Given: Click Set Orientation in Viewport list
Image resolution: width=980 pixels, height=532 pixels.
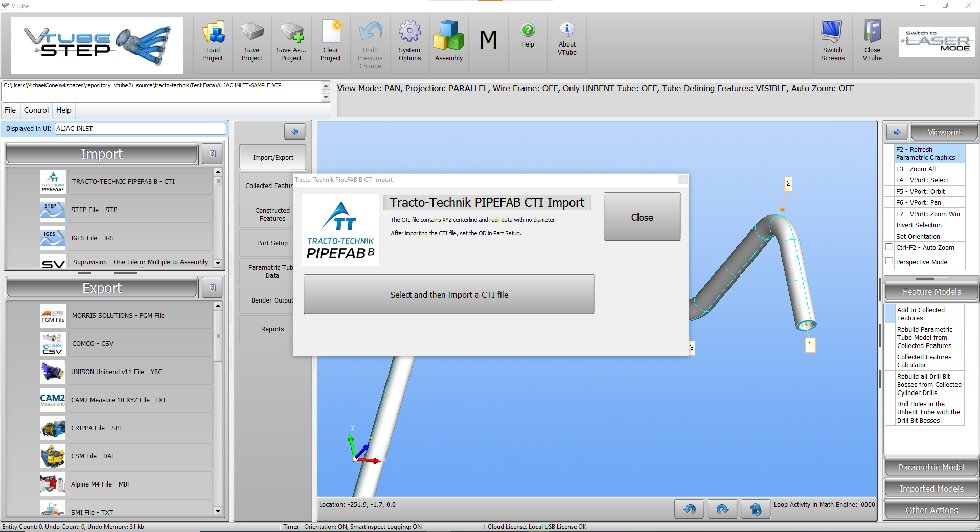Looking at the screenshot, I should [x=929, y=237].
